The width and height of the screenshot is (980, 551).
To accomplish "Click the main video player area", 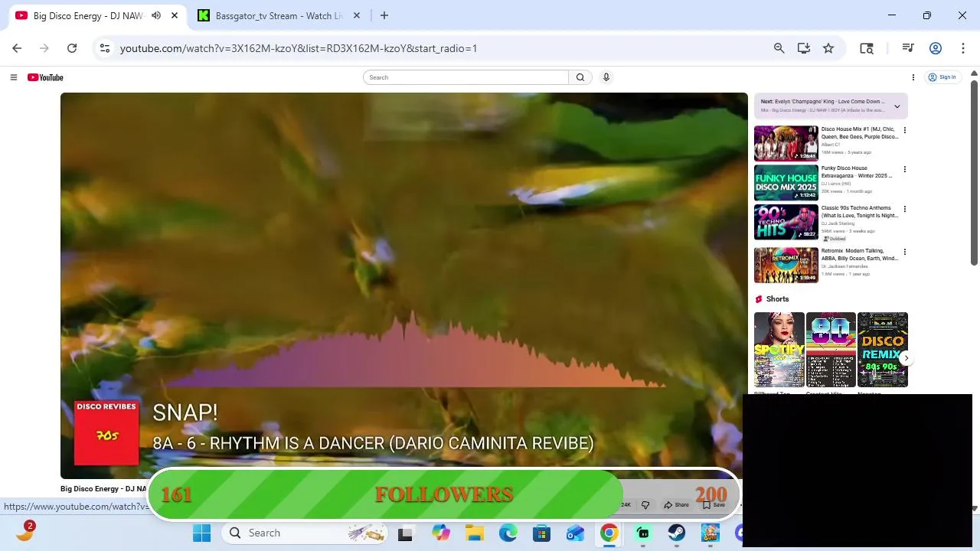I will [x=403, y=285].
